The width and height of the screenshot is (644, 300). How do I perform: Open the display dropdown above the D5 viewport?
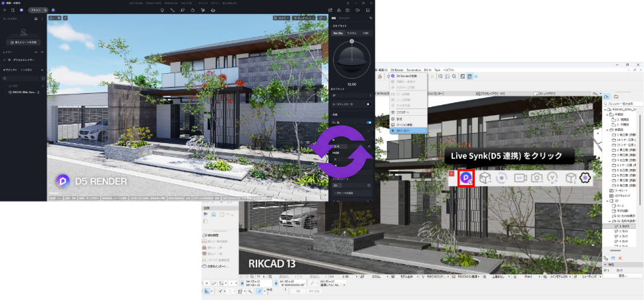[x=304, y=18]
